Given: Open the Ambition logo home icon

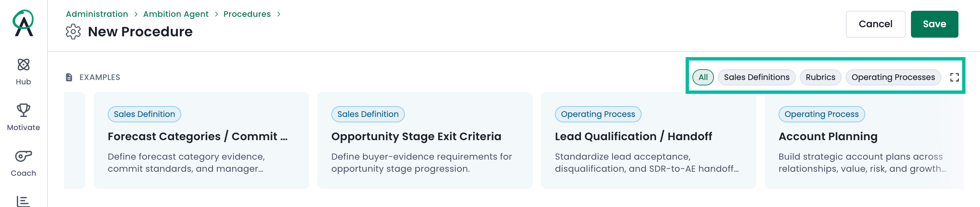Looking at the screenshot, I should pyautogui.click(x=24, y=23).
